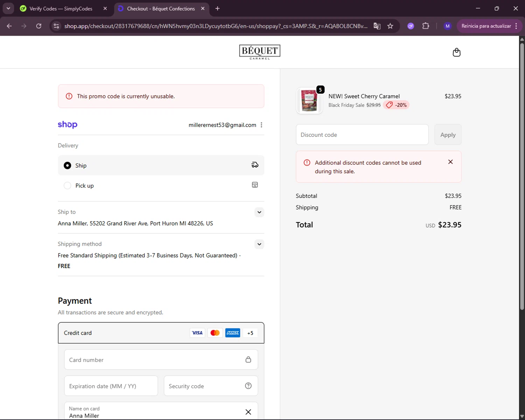
Task: Dismiss the additional discount codes warning
Action: [450, 162]
